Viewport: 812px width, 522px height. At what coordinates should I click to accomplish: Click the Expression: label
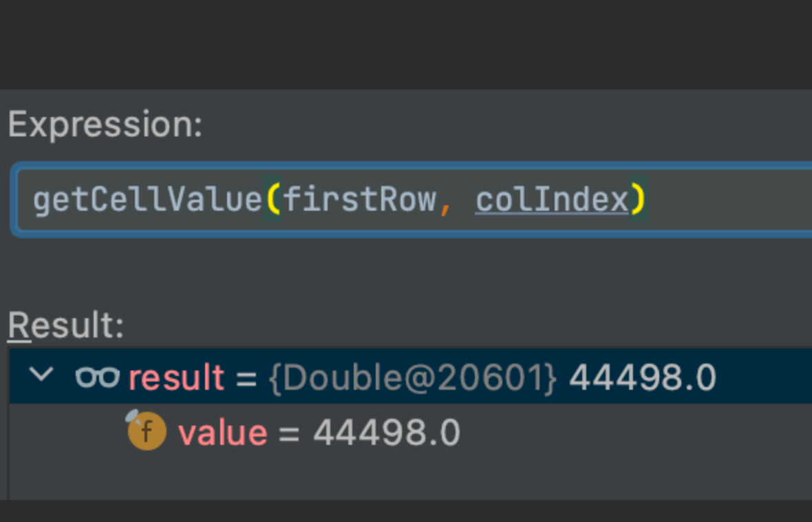(103, 124)
